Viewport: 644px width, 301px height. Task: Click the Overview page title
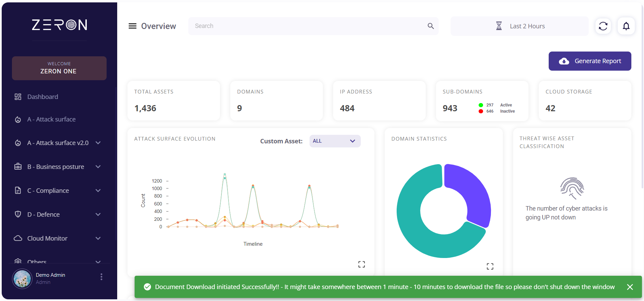click(159, 26)
